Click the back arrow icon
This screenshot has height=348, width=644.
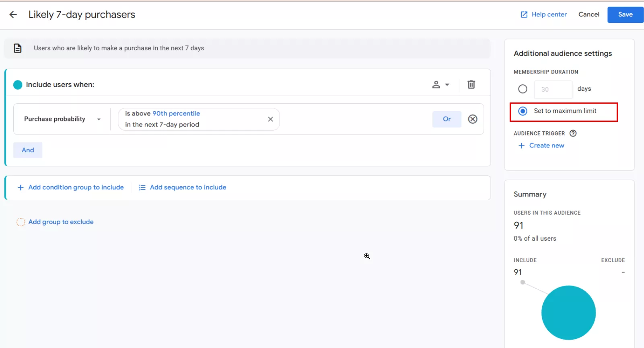(x=13, y=14)
